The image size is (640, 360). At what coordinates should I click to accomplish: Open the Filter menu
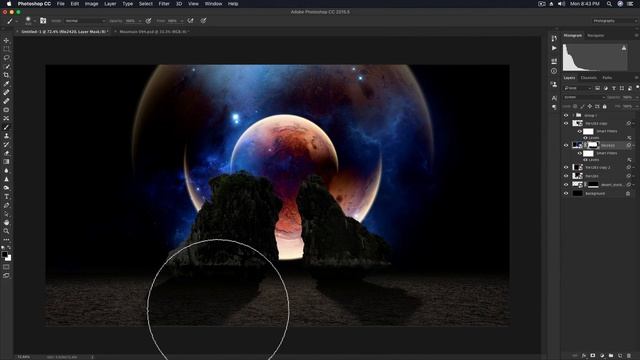(164, 4)
